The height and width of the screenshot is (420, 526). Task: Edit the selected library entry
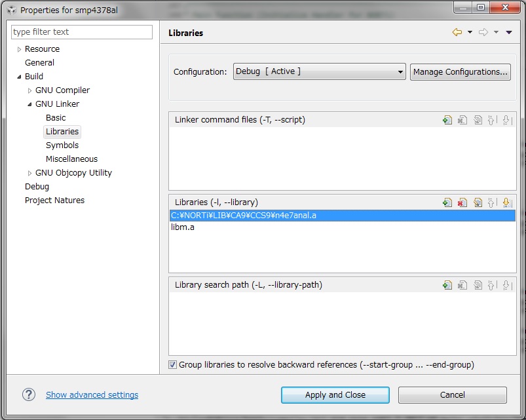click(x=478, y=202)
